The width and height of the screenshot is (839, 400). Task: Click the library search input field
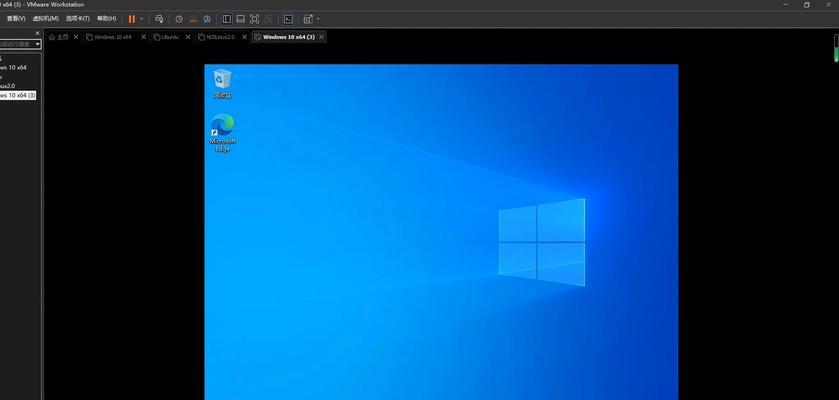16,44
